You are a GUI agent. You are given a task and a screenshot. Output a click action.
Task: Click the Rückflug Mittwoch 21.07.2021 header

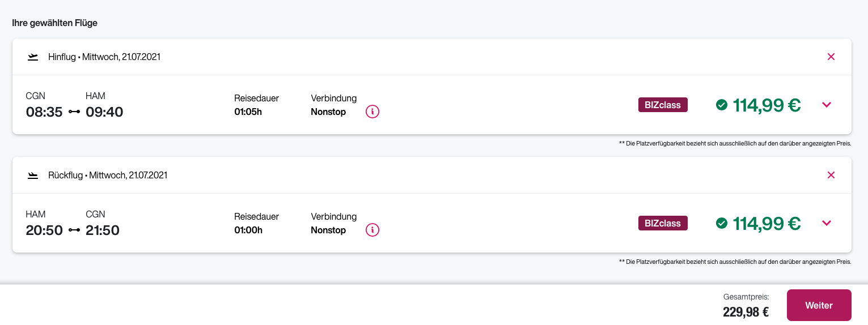108,176
